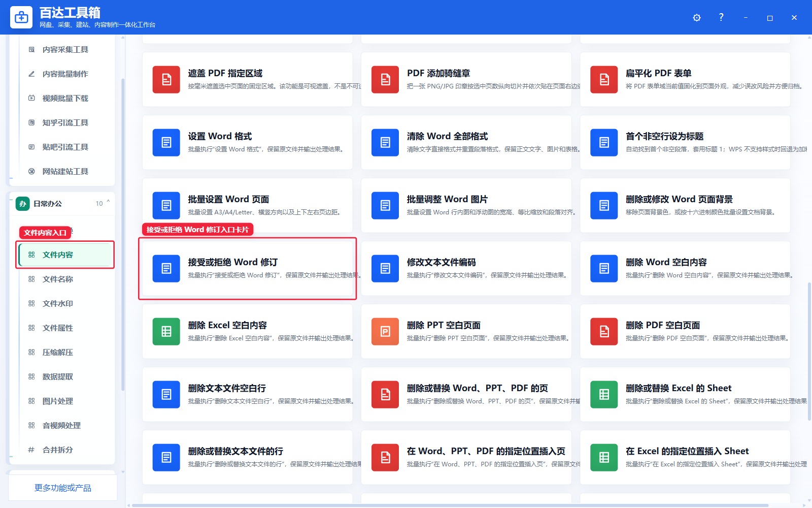Click the 扁平化 PDF 表单 red icon
Image resolution: width=812 pixels, height=508 pixels.
604,79
